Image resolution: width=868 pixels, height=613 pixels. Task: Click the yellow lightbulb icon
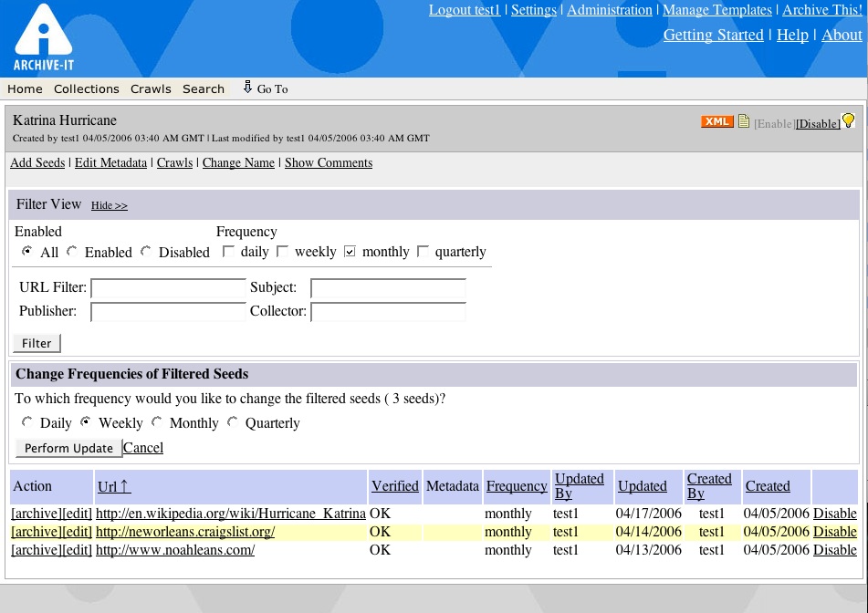(848, 120)
